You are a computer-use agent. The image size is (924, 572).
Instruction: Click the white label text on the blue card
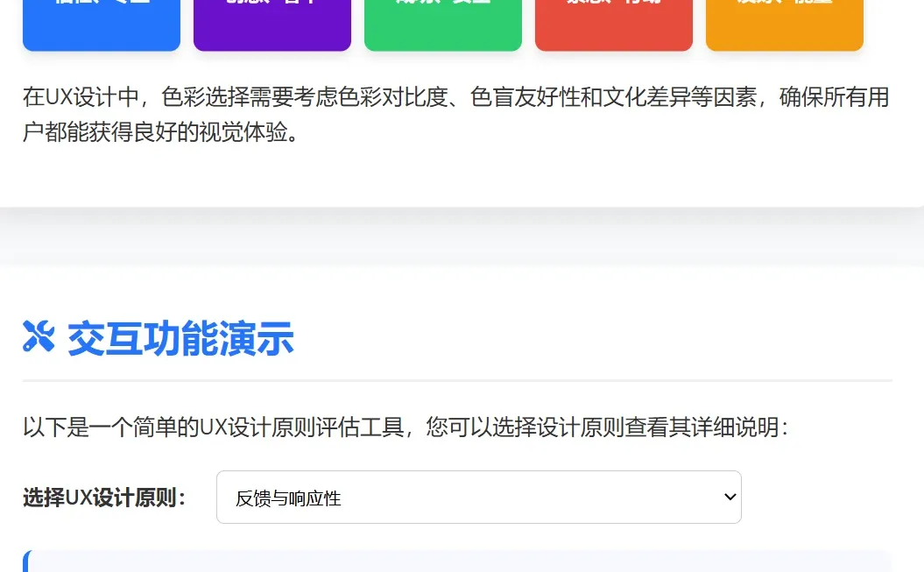pos(101,3)
